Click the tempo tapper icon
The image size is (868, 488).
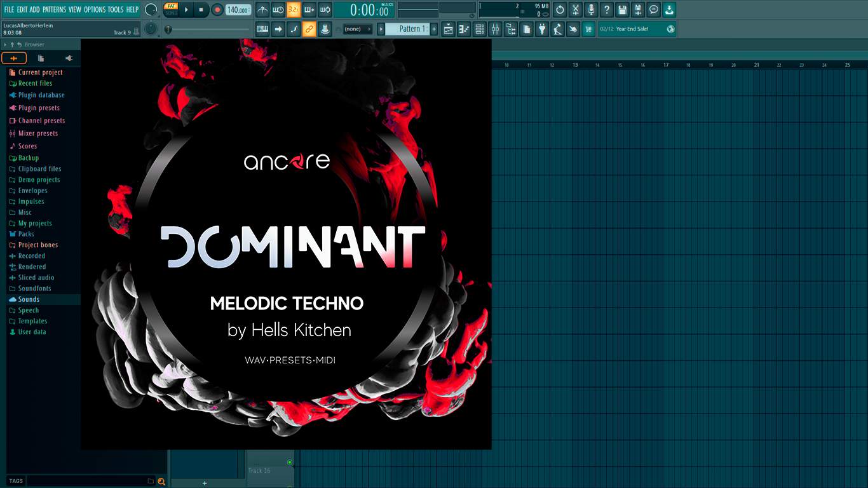point(557,29)
